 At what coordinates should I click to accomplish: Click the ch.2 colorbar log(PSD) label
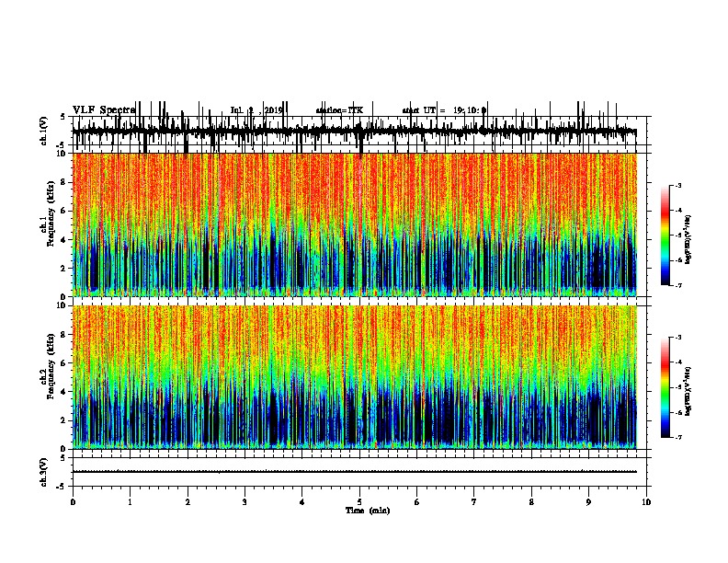point(688,391)
